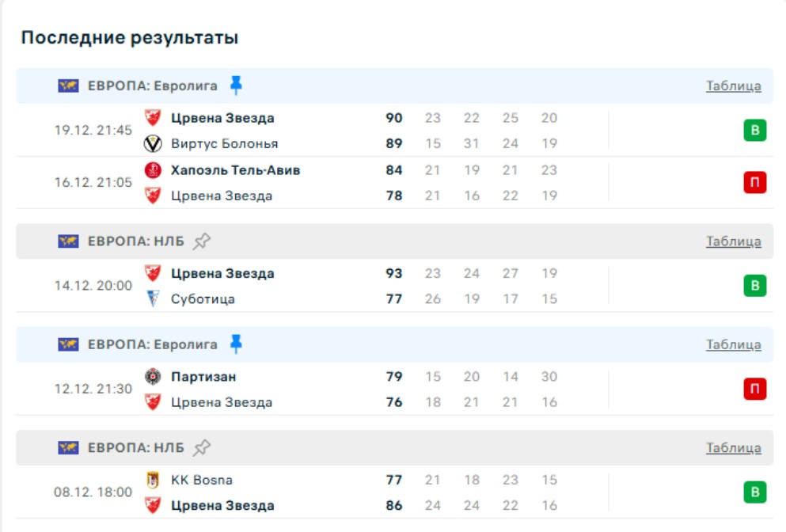Image resolution: width=786 pixels, height=532 pixels.
Task: Click the KK Bosna team name
Action: pyautogui.click(x=202, y=480)
